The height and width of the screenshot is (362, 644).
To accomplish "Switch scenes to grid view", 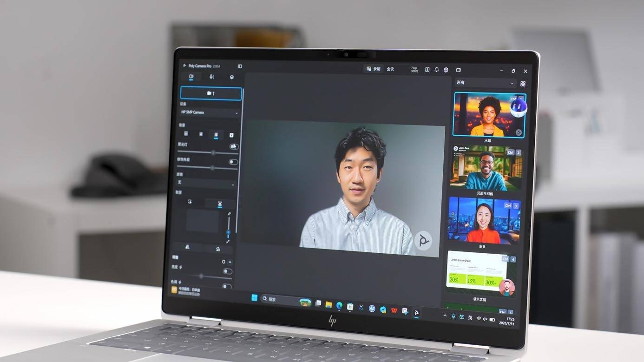I will tap(523, 84).
